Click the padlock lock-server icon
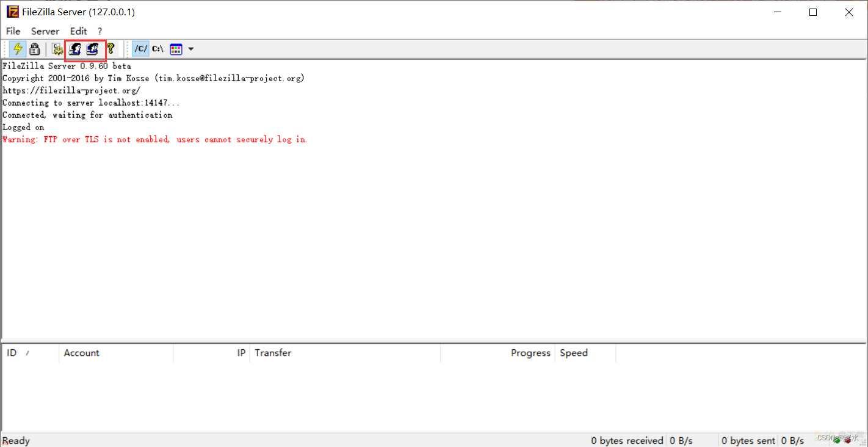The image size is (868, 447). (x=35, y=49)
